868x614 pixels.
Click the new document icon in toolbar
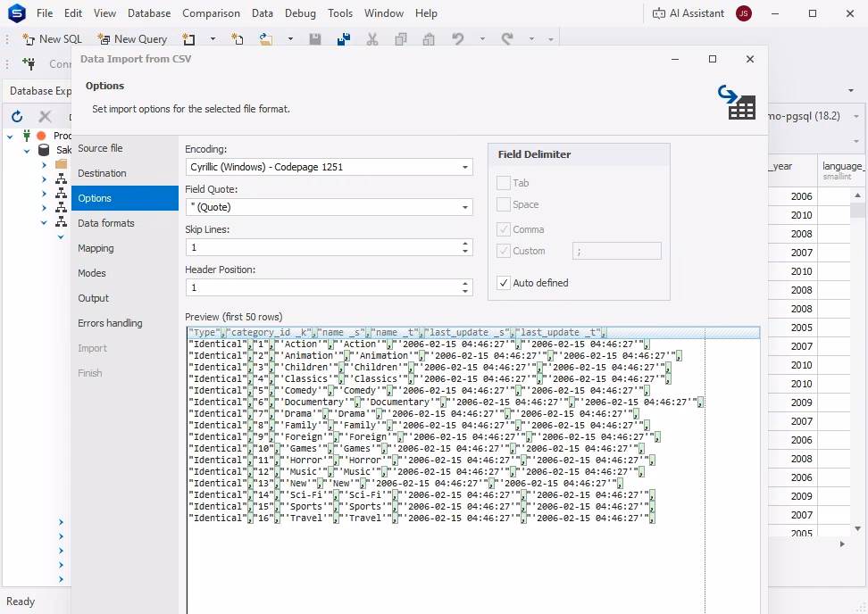tap(188, 38)
